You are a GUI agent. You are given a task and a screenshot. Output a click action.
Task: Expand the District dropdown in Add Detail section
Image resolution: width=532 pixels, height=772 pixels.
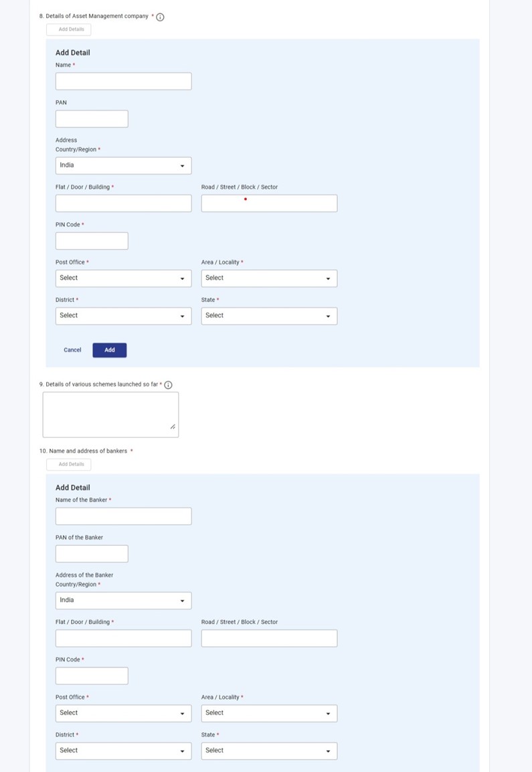123,315
